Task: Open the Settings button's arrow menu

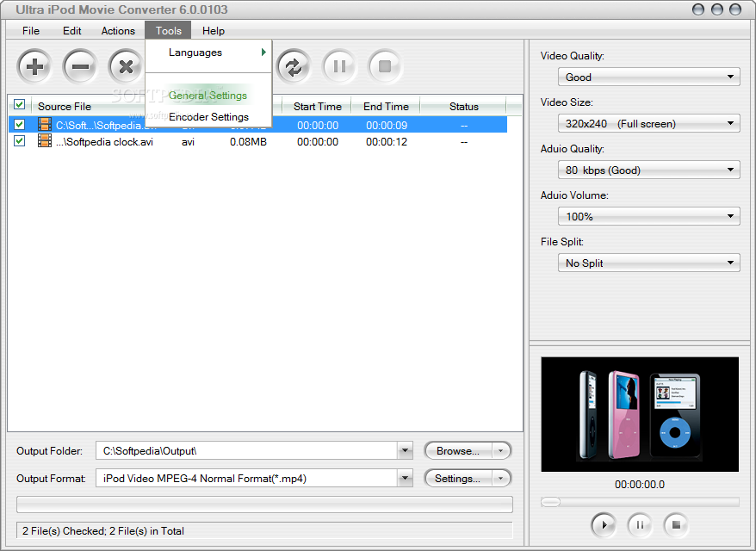Action: [501, 478]
